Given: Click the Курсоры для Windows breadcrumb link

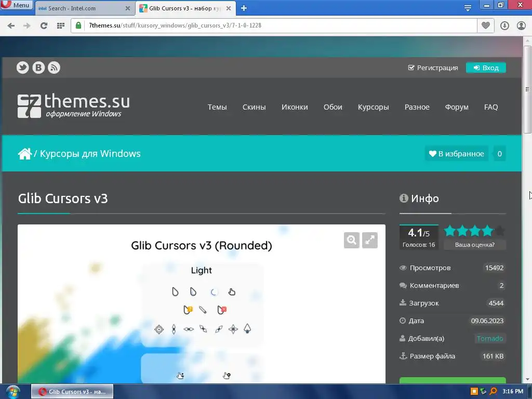Looking at the screenshot, I should click(90, 154).
